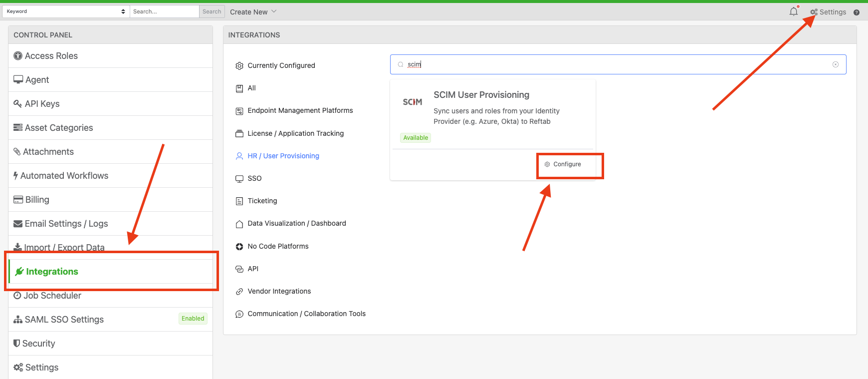Select the API category
Screen dimensions: 868x379
pyautogui.click(x=253, y=269)
